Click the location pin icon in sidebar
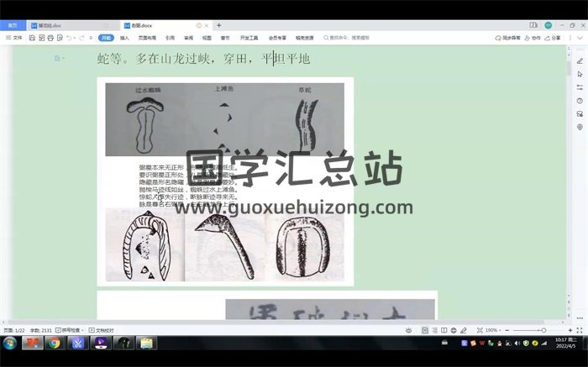This screenshot has height=367, width=588. coord(580,127)
